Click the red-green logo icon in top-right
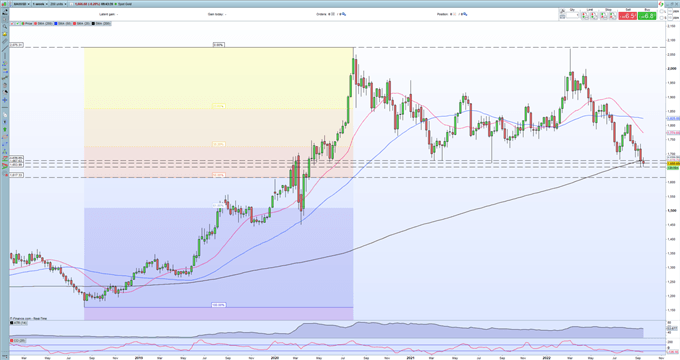680x360 pixels. pos(661,4)
